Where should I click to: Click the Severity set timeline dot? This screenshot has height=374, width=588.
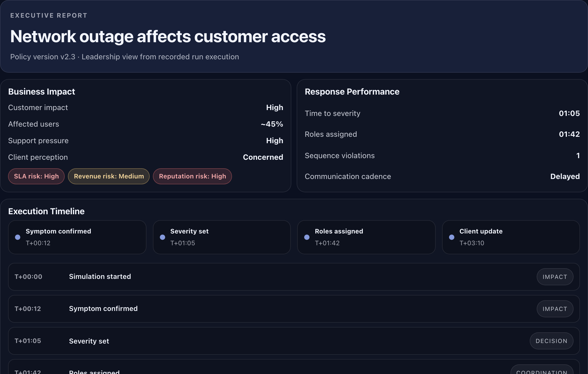pyautogui.click(x=162, y=237)
